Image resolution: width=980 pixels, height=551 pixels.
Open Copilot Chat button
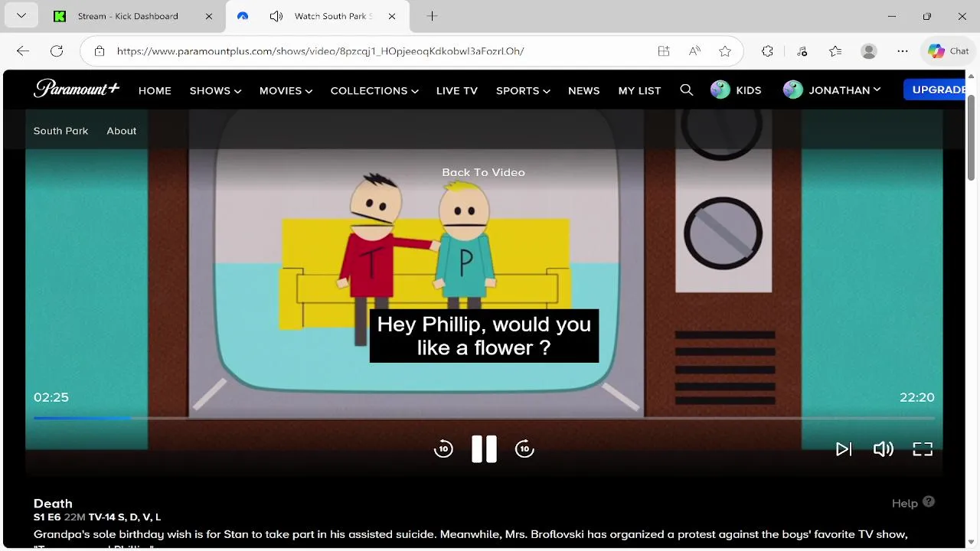(x=949, y=51)
